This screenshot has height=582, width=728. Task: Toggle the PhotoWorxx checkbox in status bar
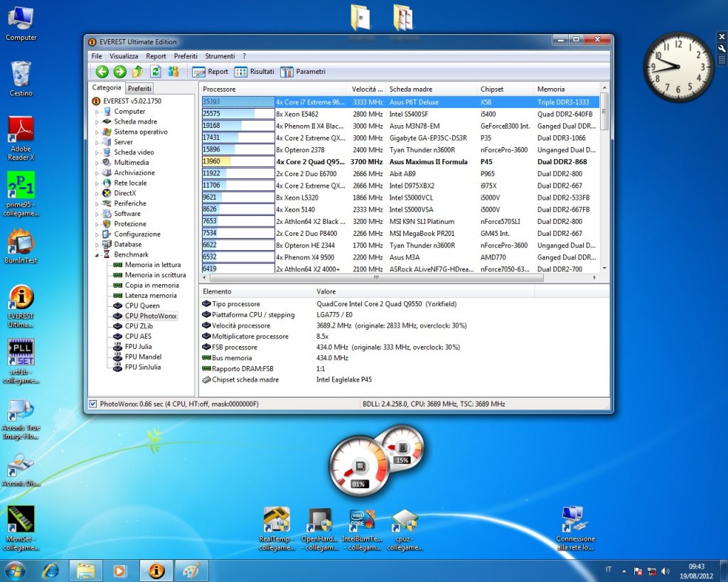click(93, 404)
